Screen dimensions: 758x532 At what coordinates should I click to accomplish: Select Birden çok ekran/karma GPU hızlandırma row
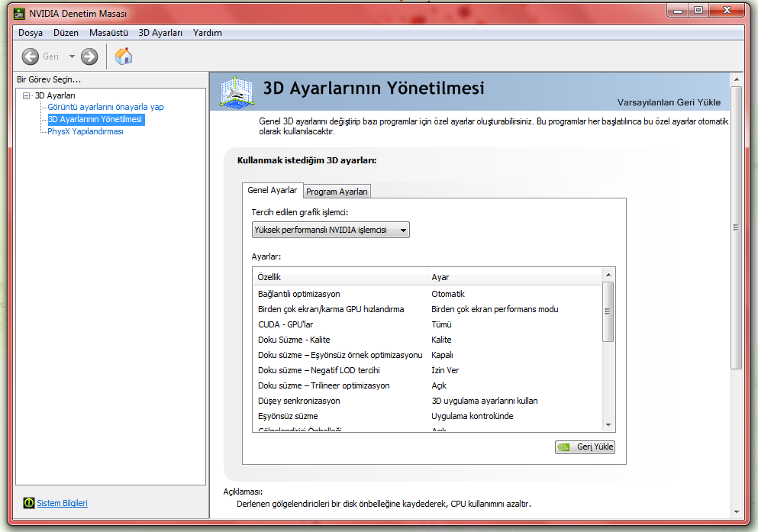coord(427,309)
